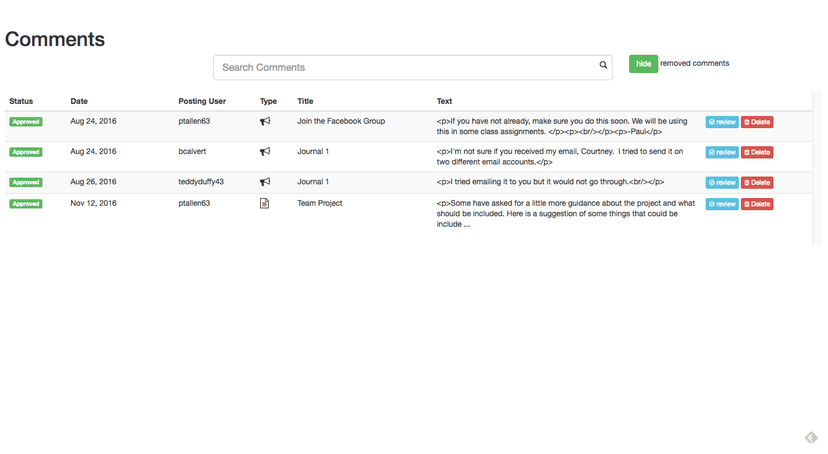Click the username bcalvert
The width and height of the screenshot is (828, 454).
192,152
